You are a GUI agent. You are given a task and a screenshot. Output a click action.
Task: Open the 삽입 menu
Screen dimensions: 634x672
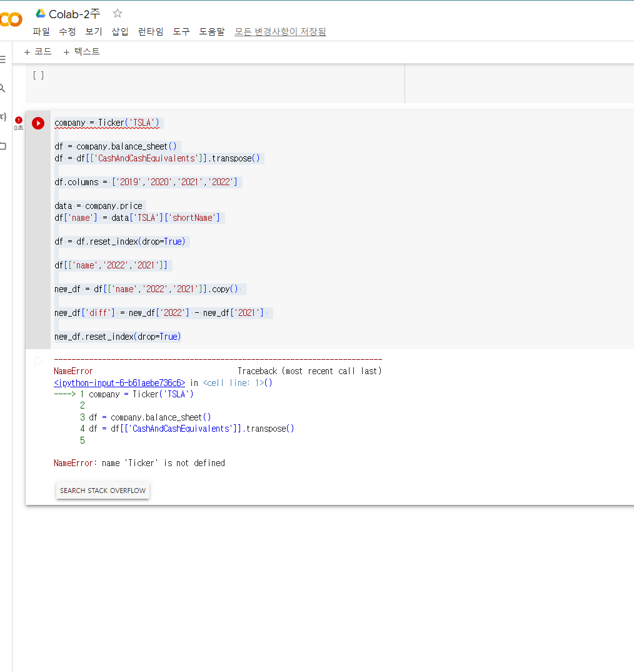click(x=120, y=31)
